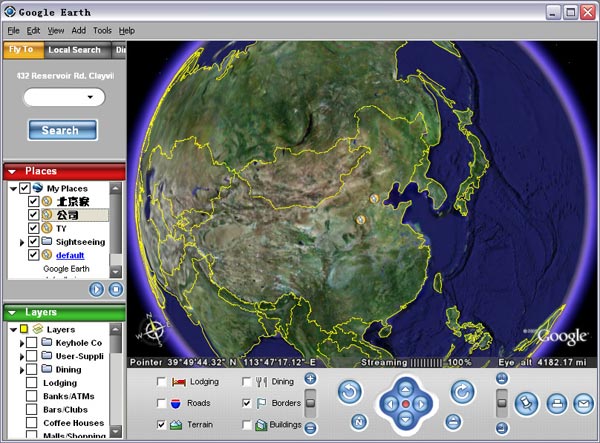Click the northern placemark near Beijing
Image resolution: width=600 pixels, height=443 pixels.
pyautogui.click(x=374, y=198)
